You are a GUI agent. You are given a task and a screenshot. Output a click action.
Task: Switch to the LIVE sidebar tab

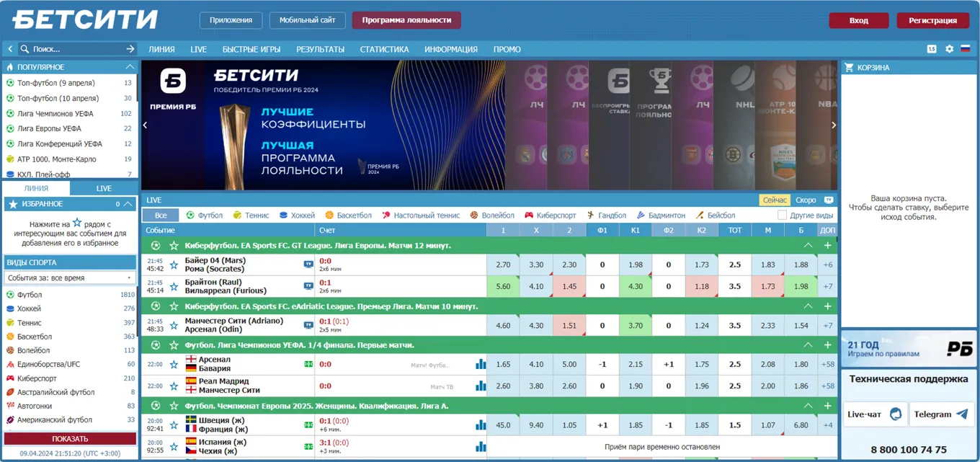(x=104, y=188)
